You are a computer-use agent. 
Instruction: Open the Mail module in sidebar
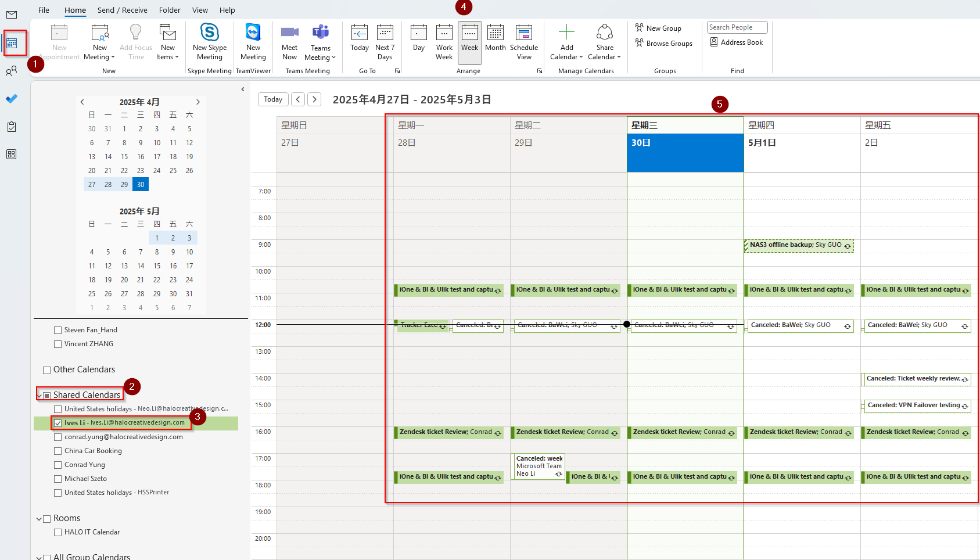[x=12, y=15]
